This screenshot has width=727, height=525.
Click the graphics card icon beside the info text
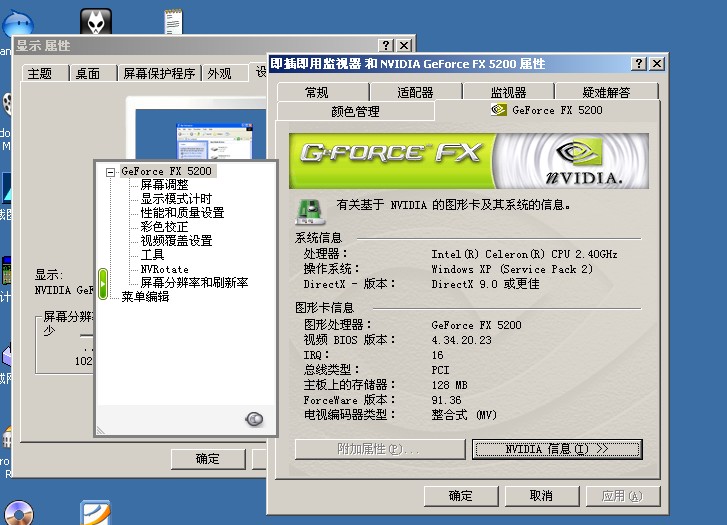point(311,207)
